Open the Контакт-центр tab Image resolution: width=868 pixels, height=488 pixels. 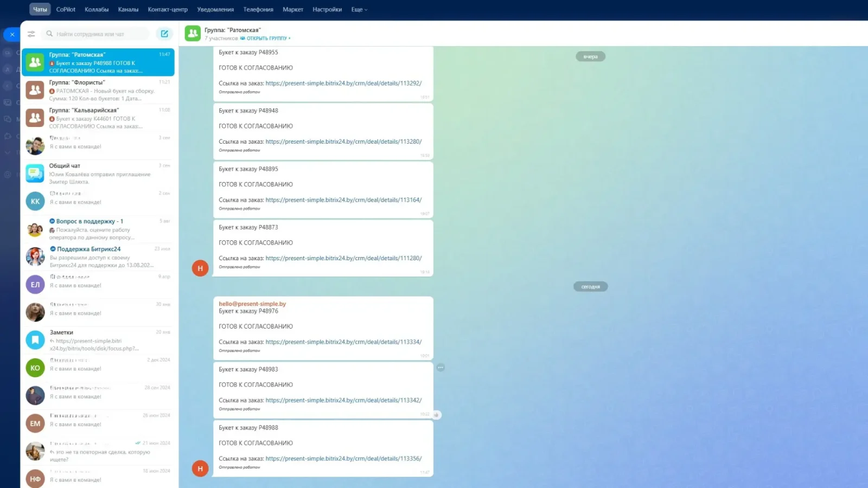click(x=168, y=10)
